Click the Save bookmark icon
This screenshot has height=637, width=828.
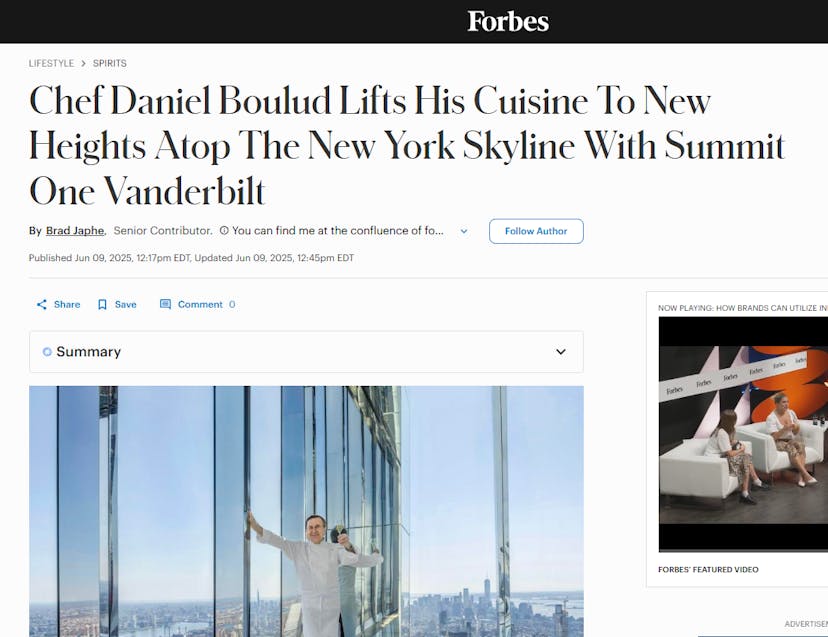pyautogui.click(x=102, y=305)
